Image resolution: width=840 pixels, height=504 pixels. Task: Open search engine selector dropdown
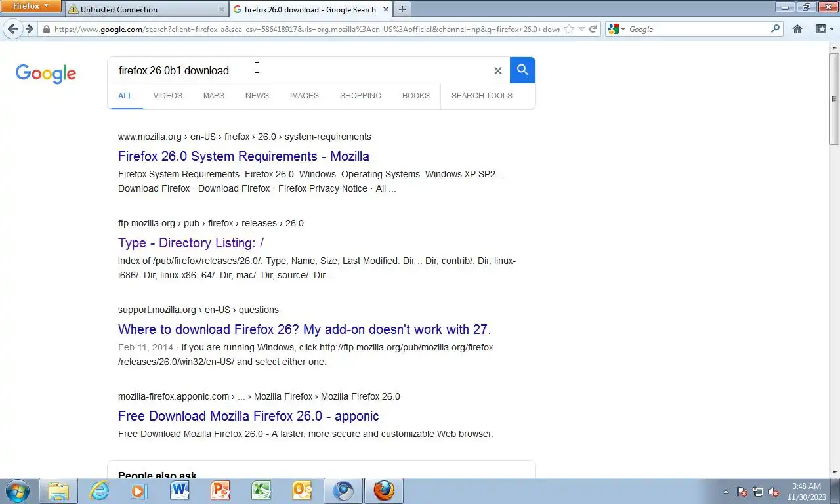[617, 30]
